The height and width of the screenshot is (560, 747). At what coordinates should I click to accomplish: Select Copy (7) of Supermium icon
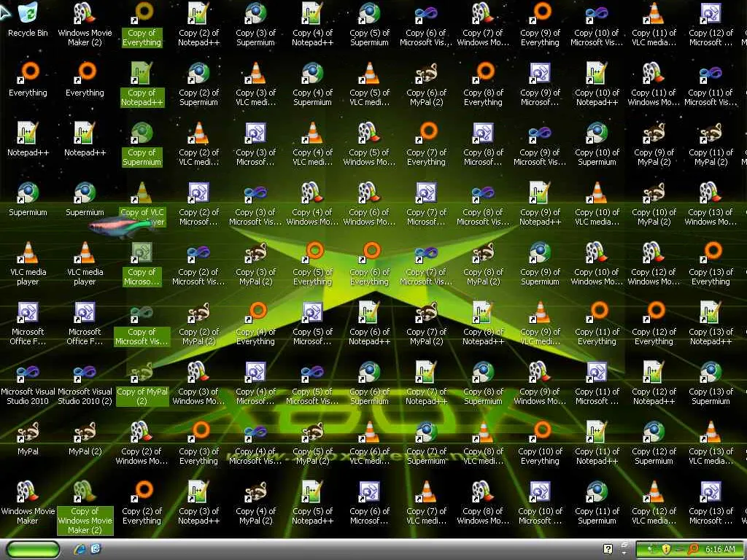pyautogui.click(x=426, y=443)
